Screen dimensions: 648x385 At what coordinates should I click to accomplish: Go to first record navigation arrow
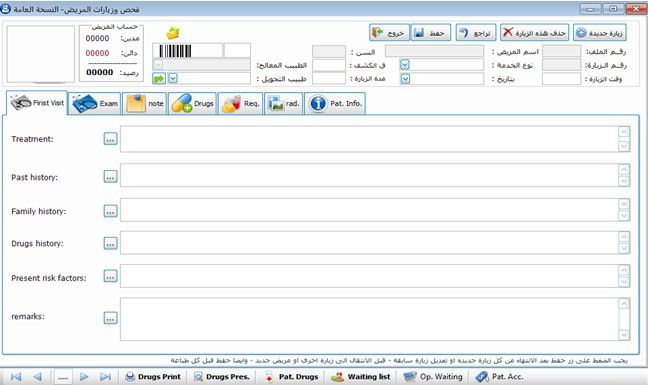pos(16,376)
